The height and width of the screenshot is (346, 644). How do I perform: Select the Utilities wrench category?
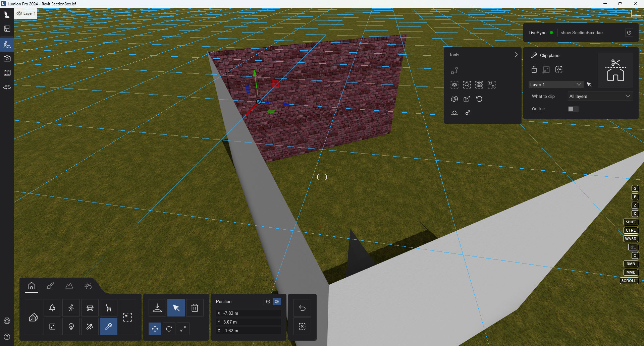click(108, 326)
